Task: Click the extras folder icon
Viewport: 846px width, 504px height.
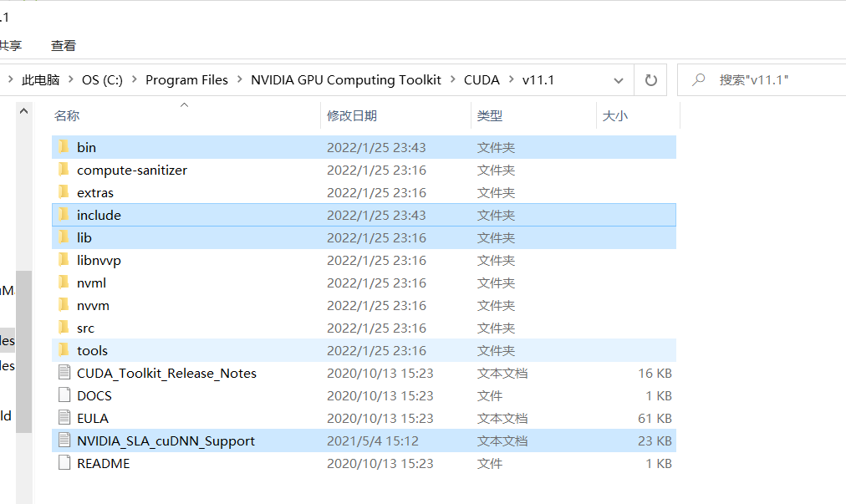Action: (x=64, y=192)
